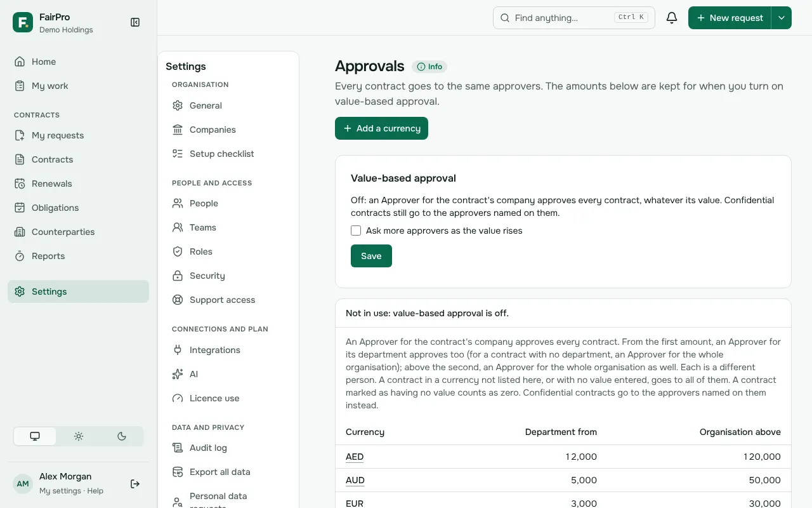Viewport: 812px width, 508px height.
Task: Sign out using the logout icon
Action: [x=135, y=484]
